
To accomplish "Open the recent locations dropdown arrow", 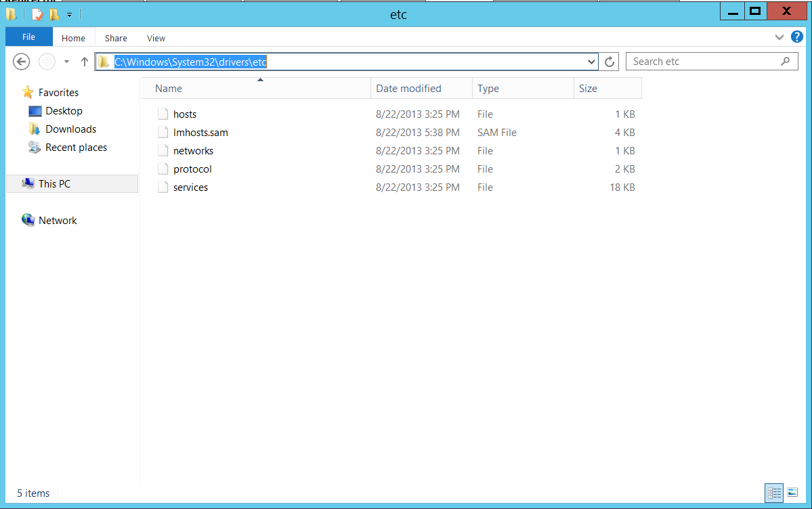I will coord(66,62).
